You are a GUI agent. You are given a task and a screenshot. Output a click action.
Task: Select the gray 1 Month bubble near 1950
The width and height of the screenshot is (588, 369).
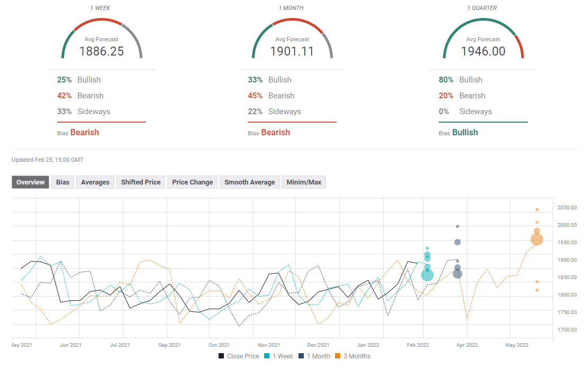tap(457, 242)
